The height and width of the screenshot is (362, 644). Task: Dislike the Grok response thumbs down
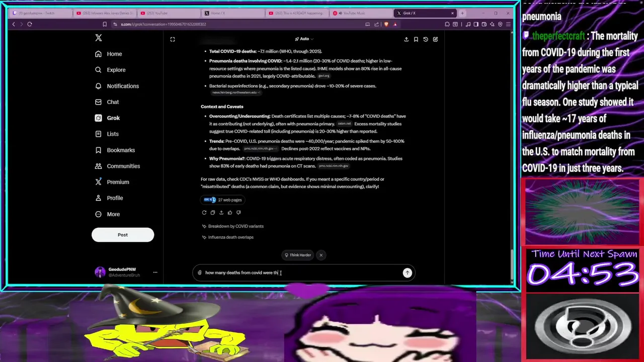point(238,212)
